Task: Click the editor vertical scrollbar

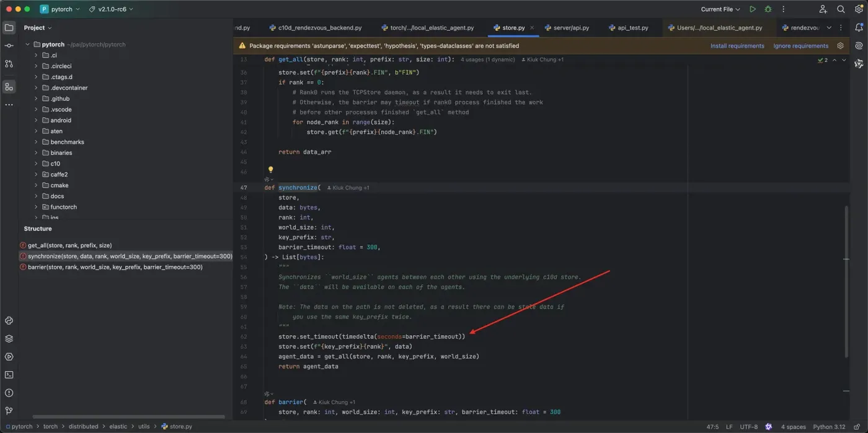Action: 846,282
